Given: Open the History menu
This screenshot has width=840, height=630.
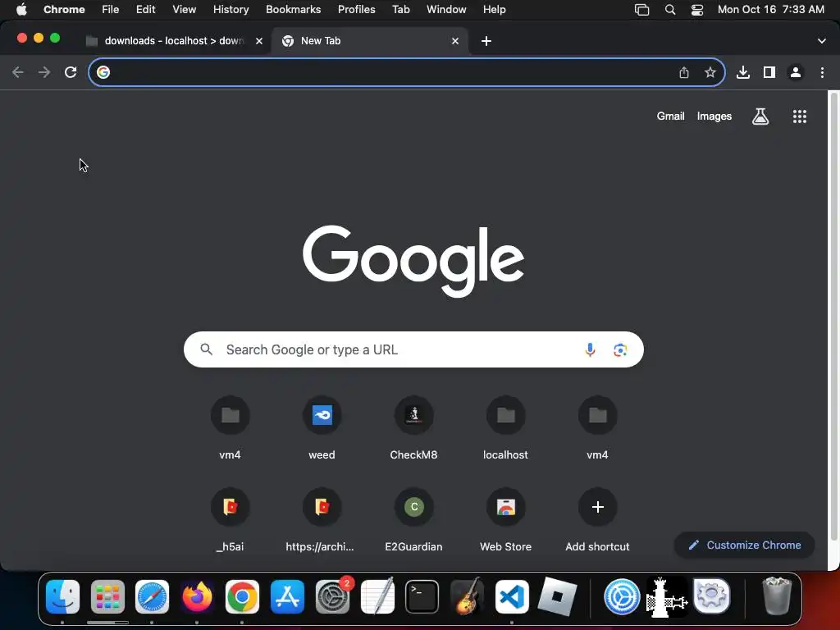Looking at the screenshot, I should pos(231,10).
